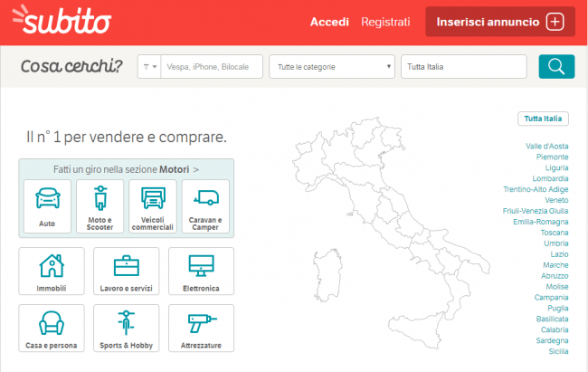The image size is (588, 372).
Task: Open the Immobili category
Action: [x=52, y=271]
